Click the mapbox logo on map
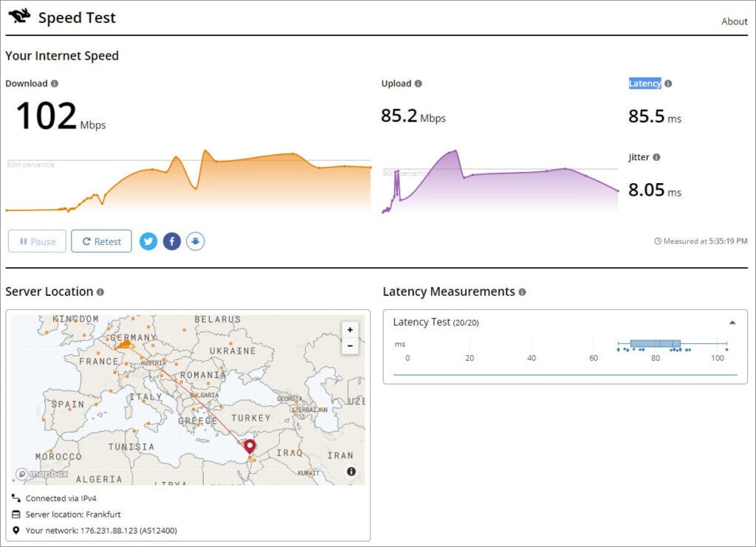756x547 pixels. pos(42,474)
